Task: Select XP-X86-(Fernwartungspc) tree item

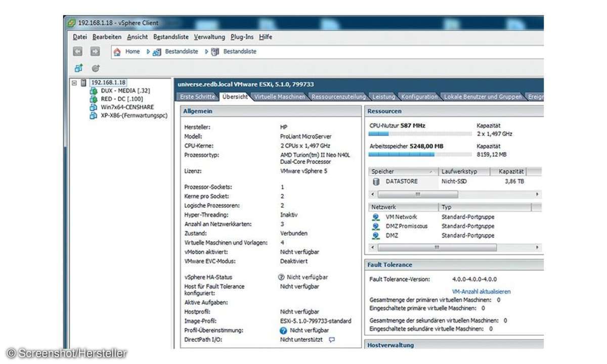Action: click(134, 115)
